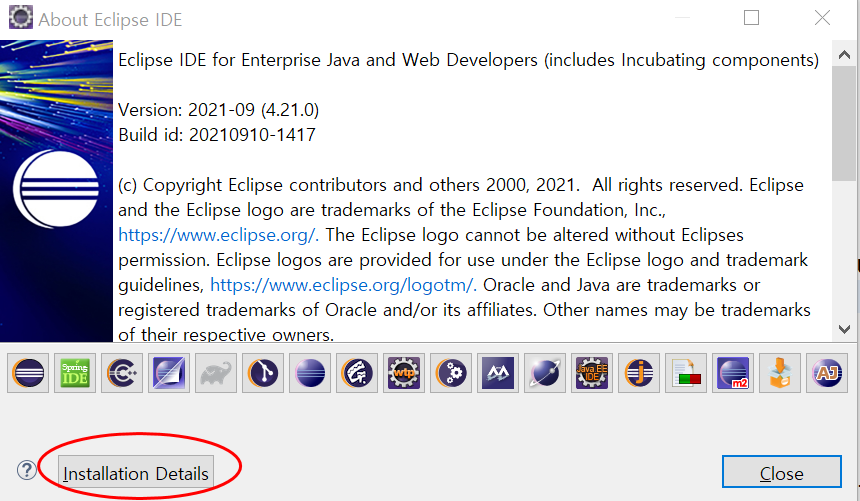
Task: Click the Close button
Action: click(x=782, y=472)
